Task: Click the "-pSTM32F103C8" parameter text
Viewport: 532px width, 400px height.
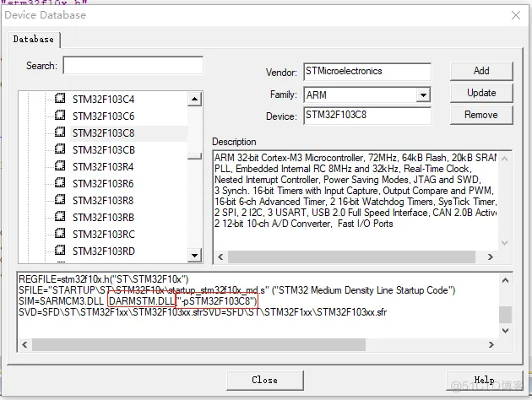Action: pos(217,301)
